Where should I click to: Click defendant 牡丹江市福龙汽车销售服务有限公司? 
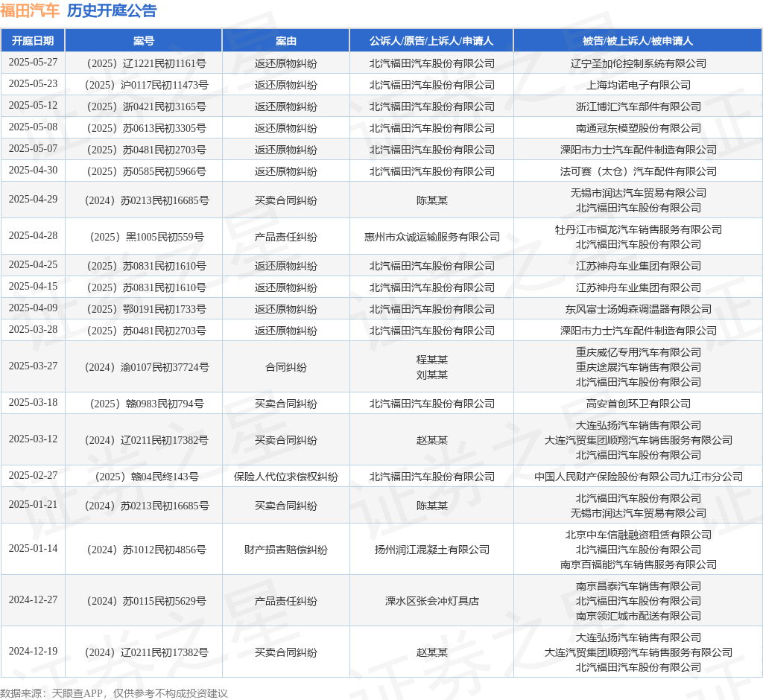pyautogui.click(x=639, y=229)
